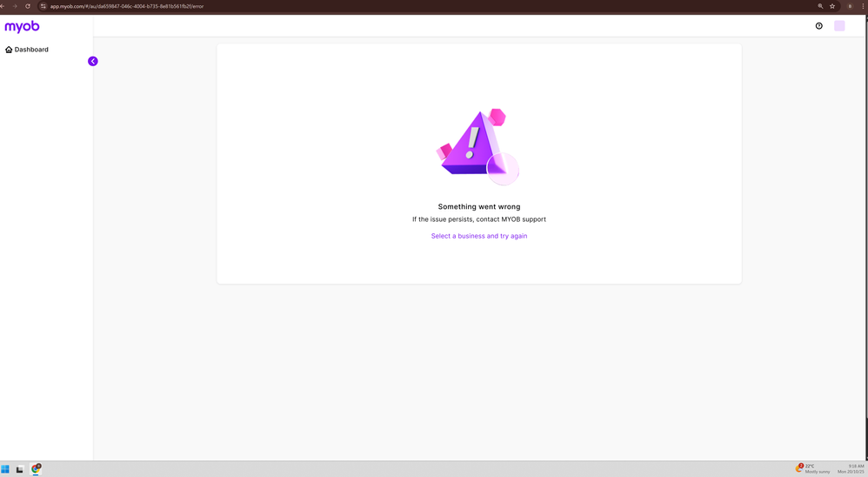Viewport: 868px width, 477px height.
Task: Go forward in browser history
Action: [15, 6]
